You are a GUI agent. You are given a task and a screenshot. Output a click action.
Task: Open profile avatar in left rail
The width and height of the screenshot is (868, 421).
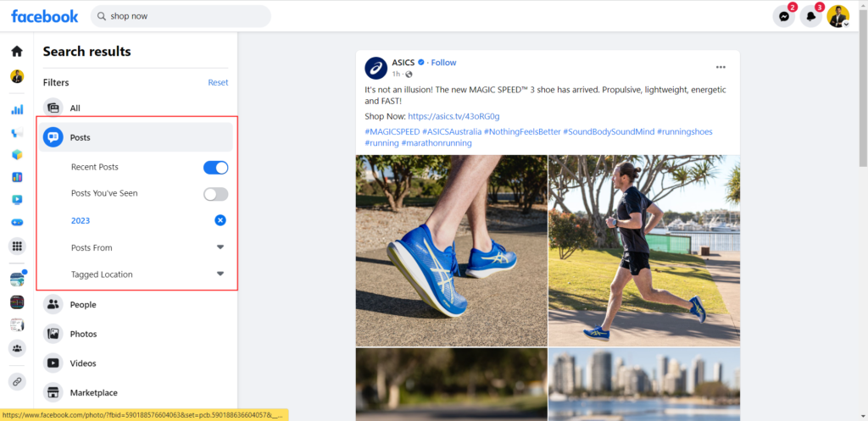tap(17, 76)
